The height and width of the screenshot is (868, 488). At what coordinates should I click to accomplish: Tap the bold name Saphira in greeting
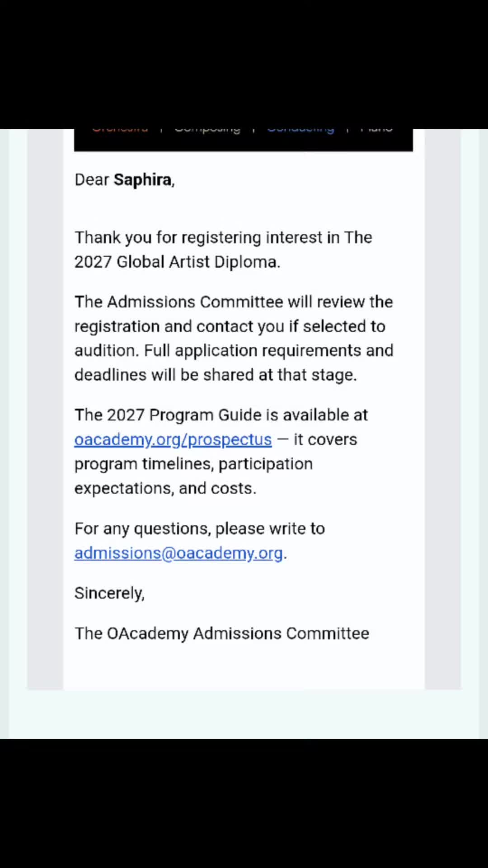tap(143, 180)
